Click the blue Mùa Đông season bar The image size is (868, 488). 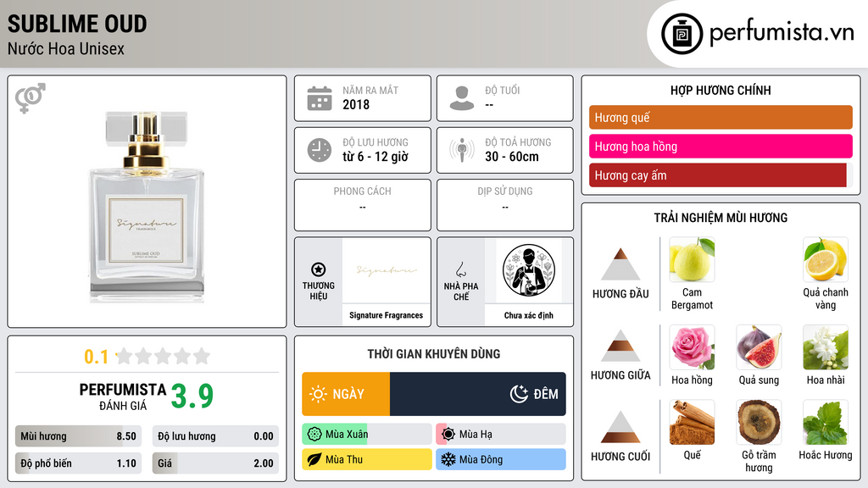click(x=500, y=459)
